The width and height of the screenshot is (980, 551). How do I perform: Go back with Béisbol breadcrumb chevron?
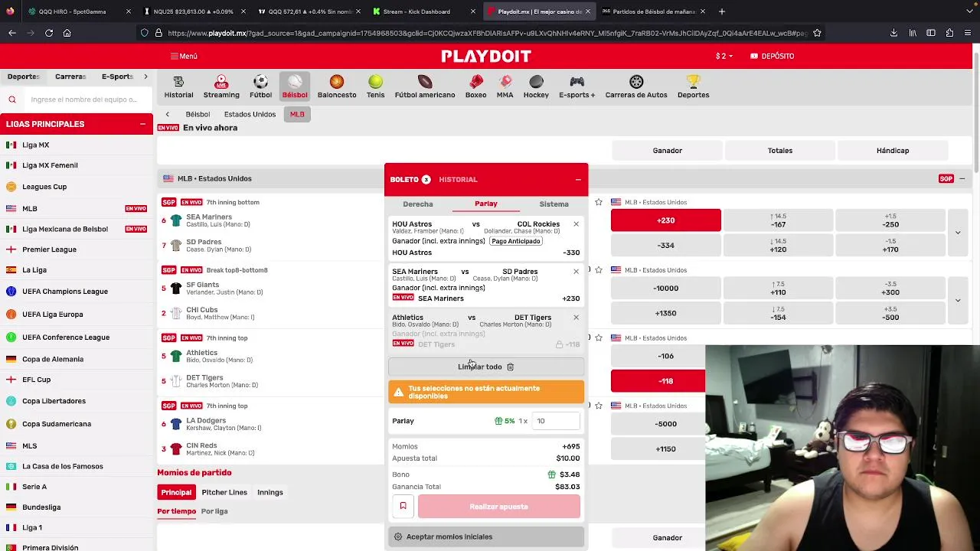(x=167, y=114)
